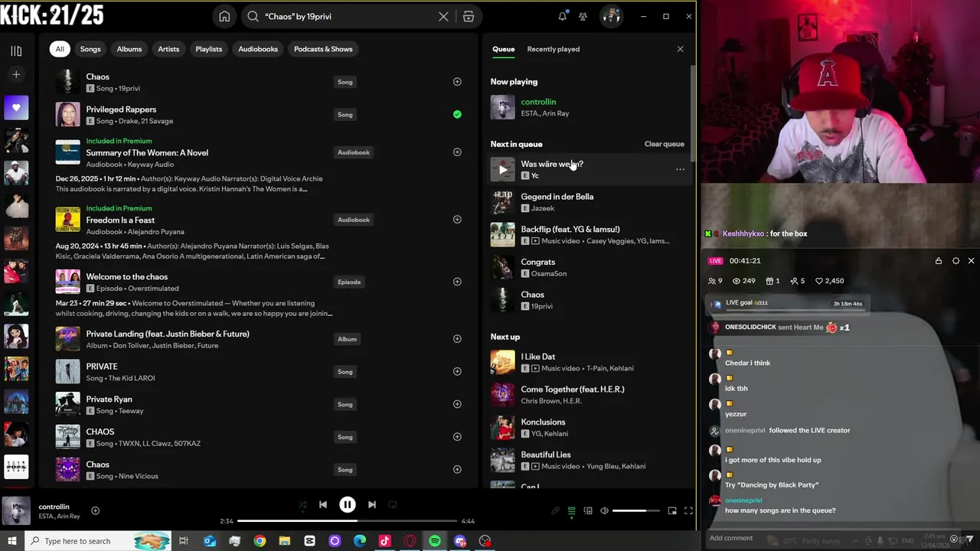Pause the current song
This screenshot has height=551, width=980.
tap(347, 505)
